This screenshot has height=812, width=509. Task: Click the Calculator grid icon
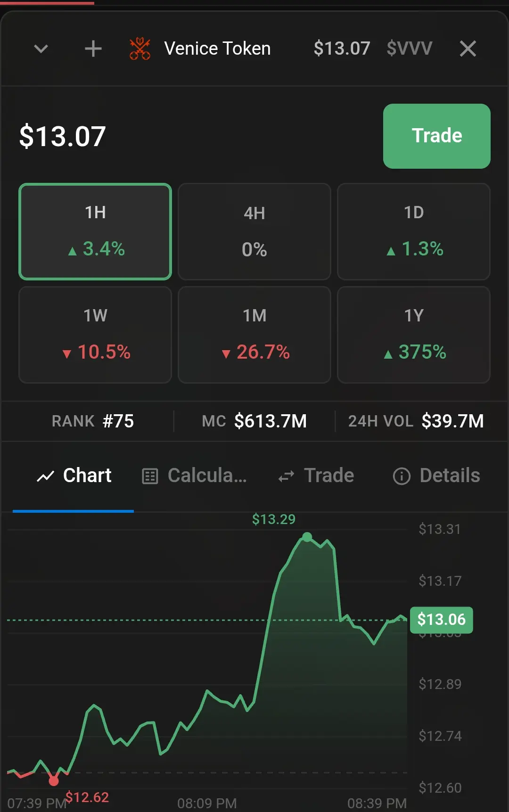150,476
